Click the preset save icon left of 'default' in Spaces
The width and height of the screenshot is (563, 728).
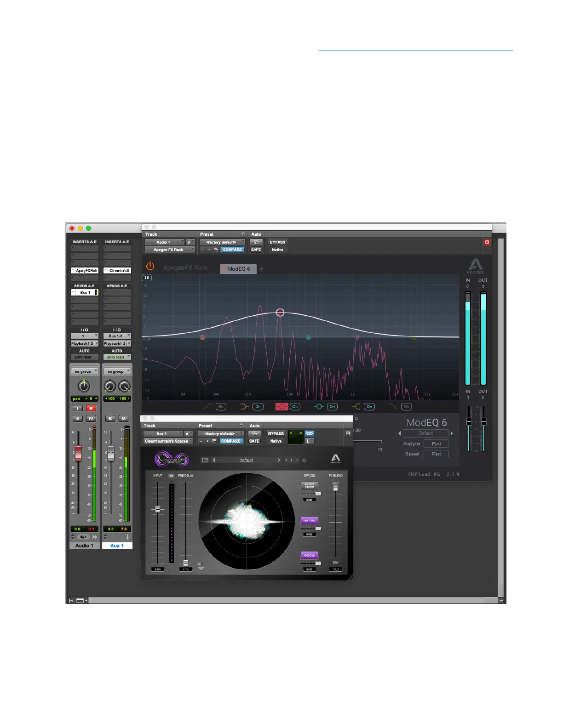click(x=205, y=460)
